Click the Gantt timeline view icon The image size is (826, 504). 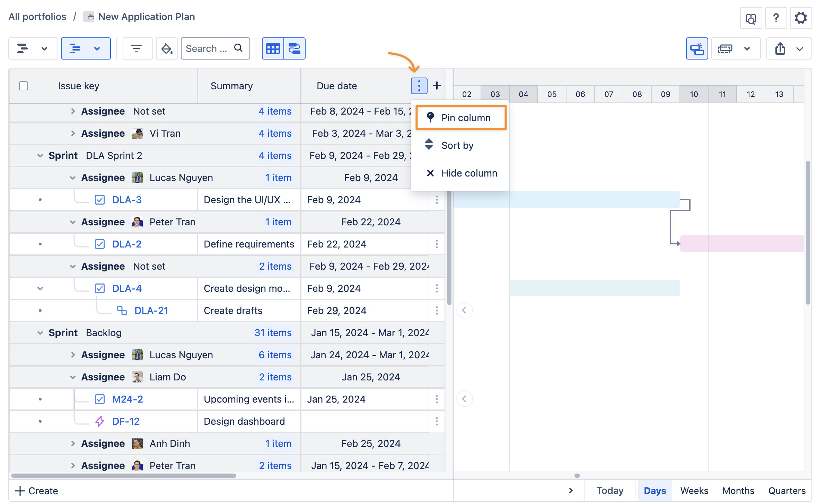pos(295,48)
